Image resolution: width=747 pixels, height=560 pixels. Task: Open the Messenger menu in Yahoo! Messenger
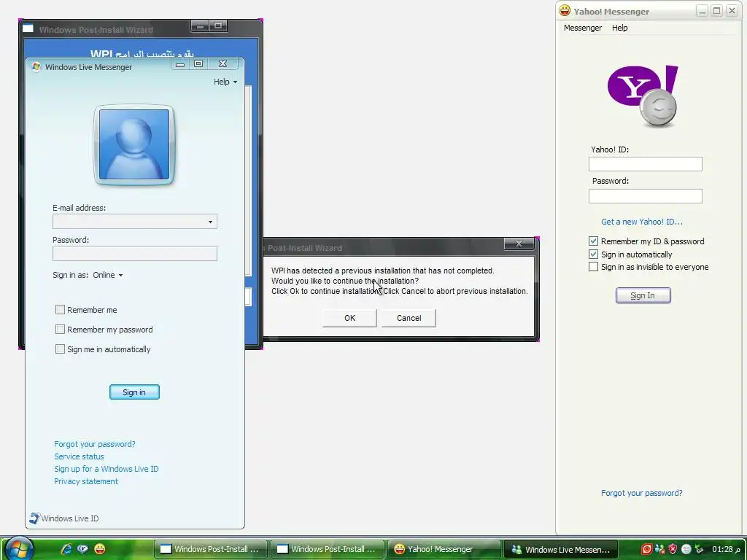(x=583, y=28)
